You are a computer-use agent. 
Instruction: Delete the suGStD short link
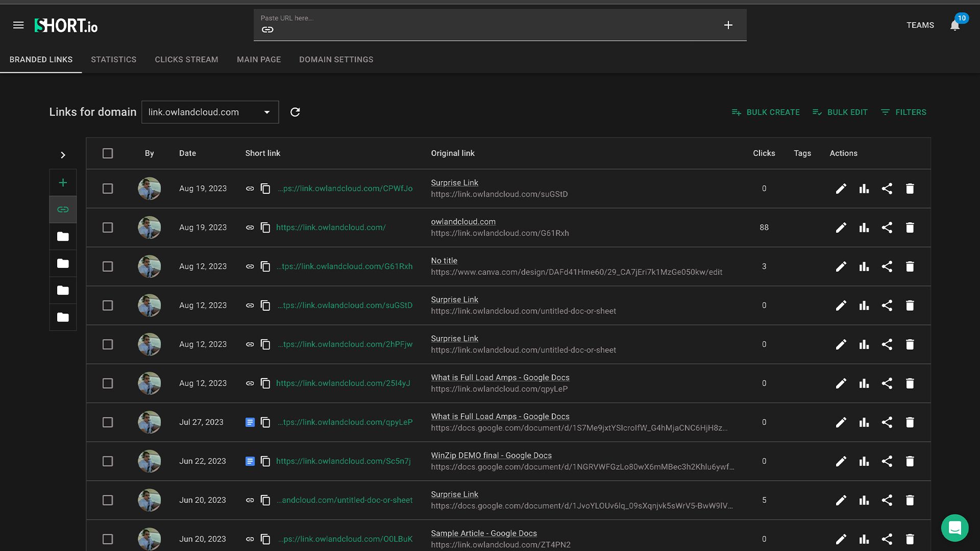point(910,306)
